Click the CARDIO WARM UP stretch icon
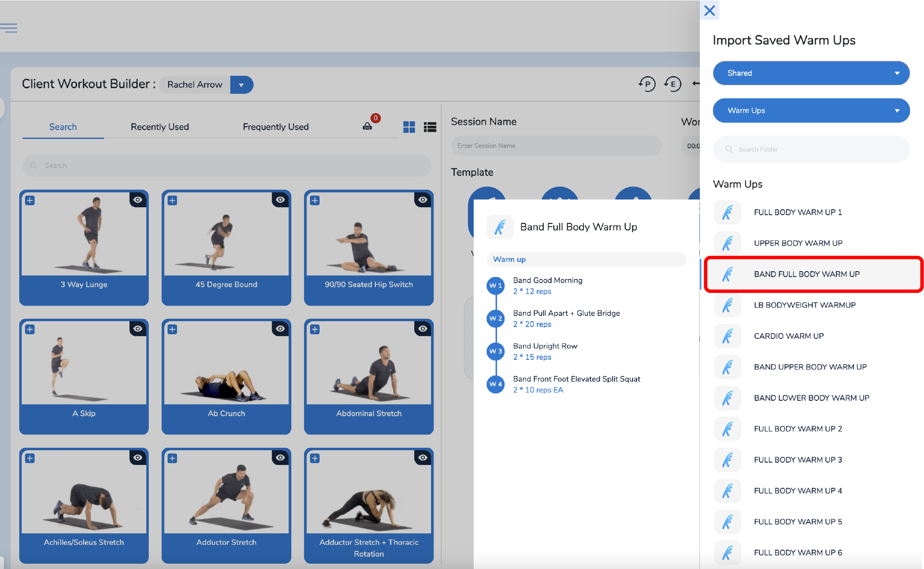The width and height of the screenshot is (924, 569). (727, 336)
